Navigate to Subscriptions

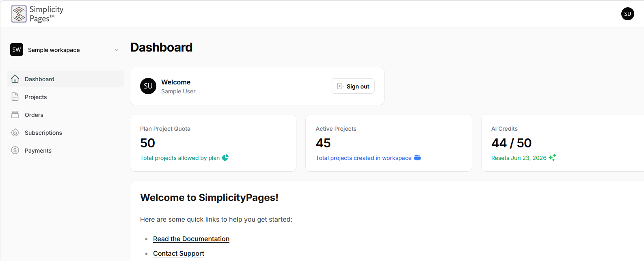tap(65, 132)
